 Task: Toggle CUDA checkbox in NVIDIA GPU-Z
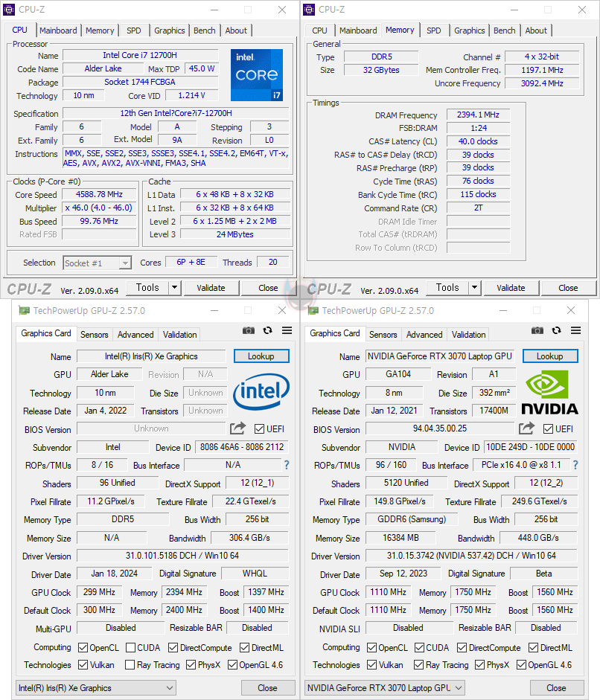pos(420,647)
